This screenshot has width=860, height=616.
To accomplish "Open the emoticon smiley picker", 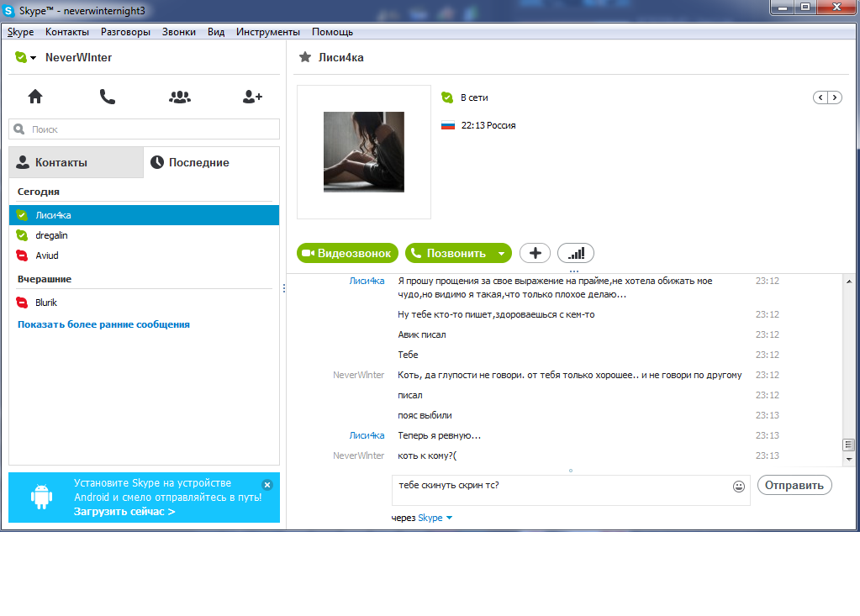I will pyautogui.click(x=739, y=486).
